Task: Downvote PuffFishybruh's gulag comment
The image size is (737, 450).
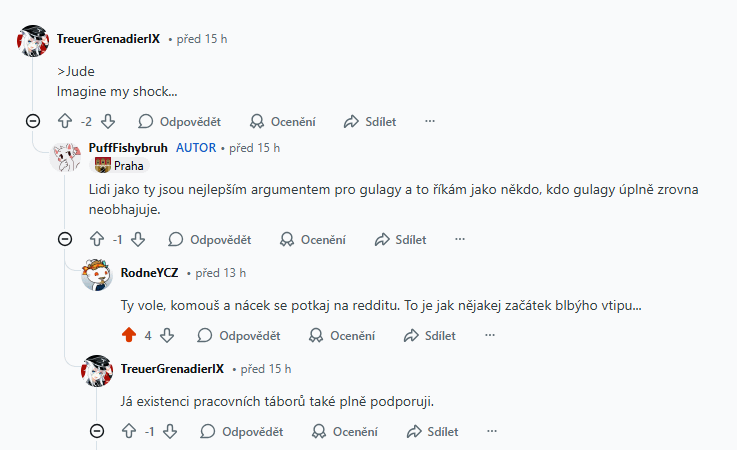Action: 139,239
